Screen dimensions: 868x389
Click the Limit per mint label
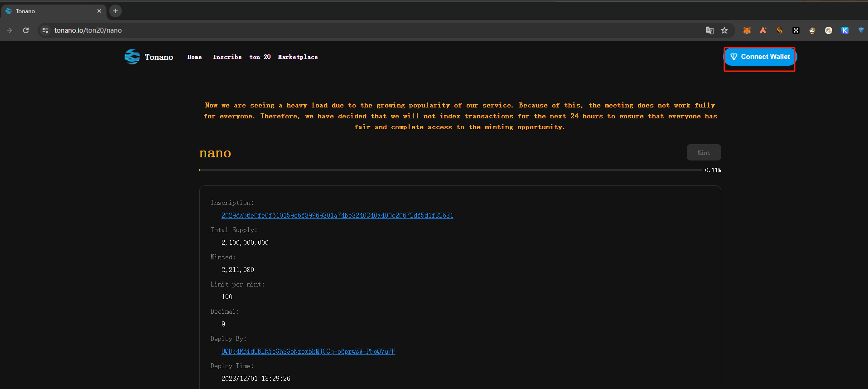point(237,284)
